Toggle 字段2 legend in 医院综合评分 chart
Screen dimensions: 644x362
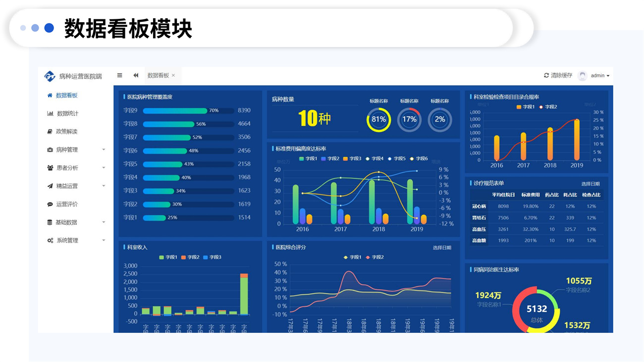click(x=374, y=258)
